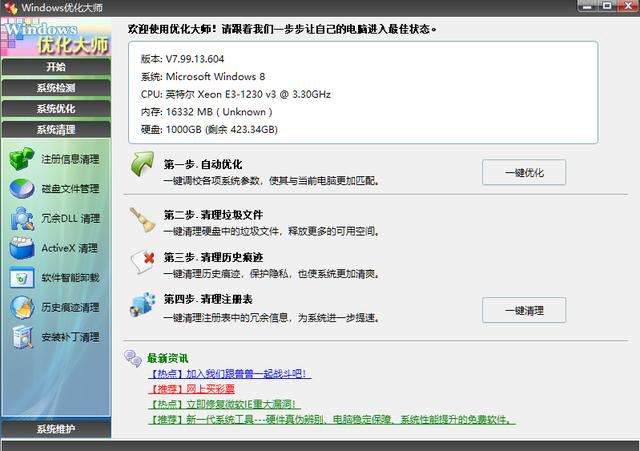Open the 加入我们跟兽兽一起战斗吧 link
Screen dimensions: 640x451
[229, 373]
